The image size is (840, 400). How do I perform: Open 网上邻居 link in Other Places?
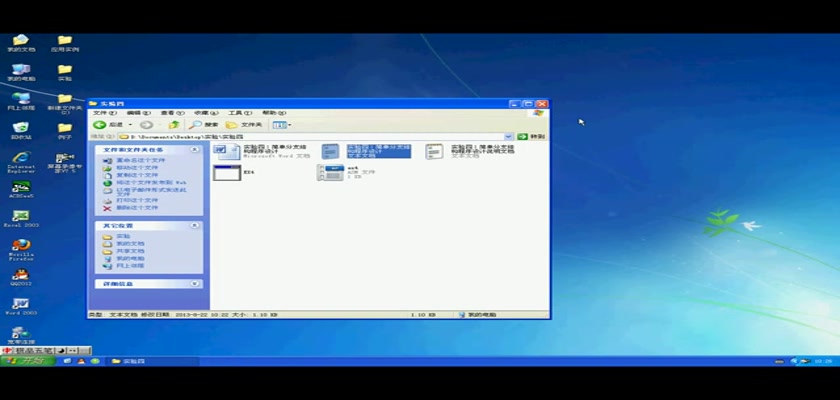tap(130, 266)
